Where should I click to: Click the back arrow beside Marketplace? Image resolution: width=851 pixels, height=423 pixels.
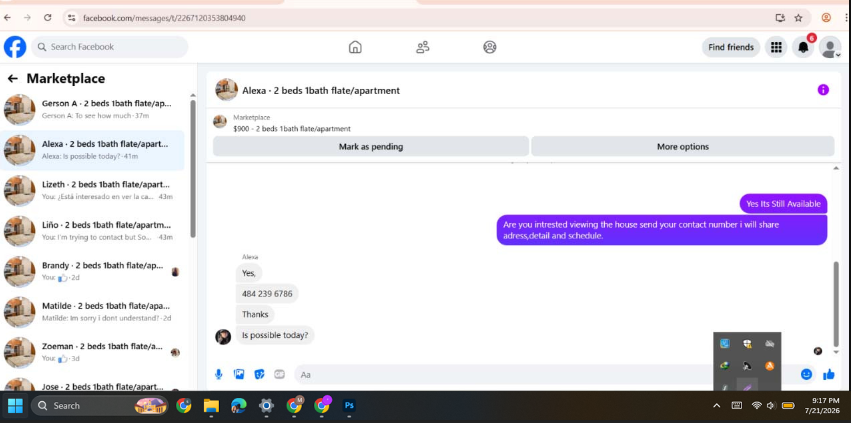[x=12, y=79]
